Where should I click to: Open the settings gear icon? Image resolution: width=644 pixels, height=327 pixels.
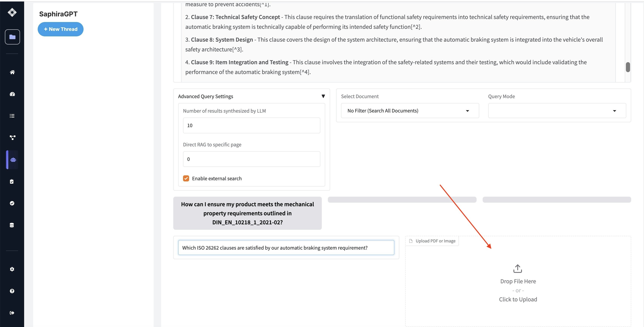coord(12,269)
